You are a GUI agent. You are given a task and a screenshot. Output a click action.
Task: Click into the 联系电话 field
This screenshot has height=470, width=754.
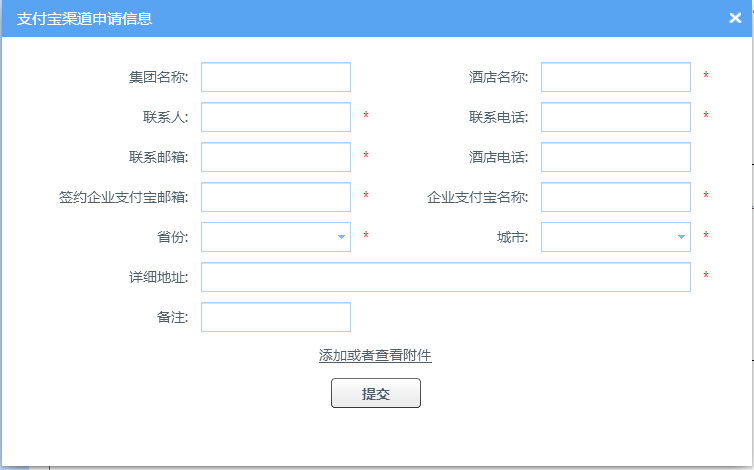click(616, 117)
